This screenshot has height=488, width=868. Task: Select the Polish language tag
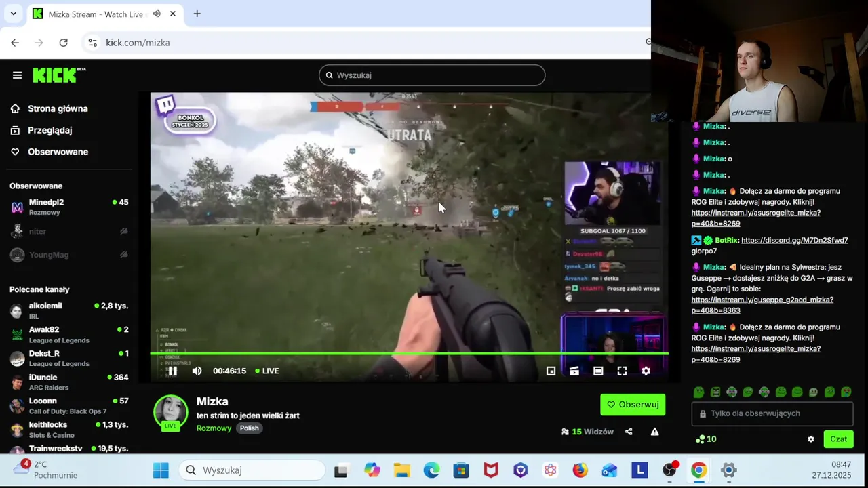point(249,428)
